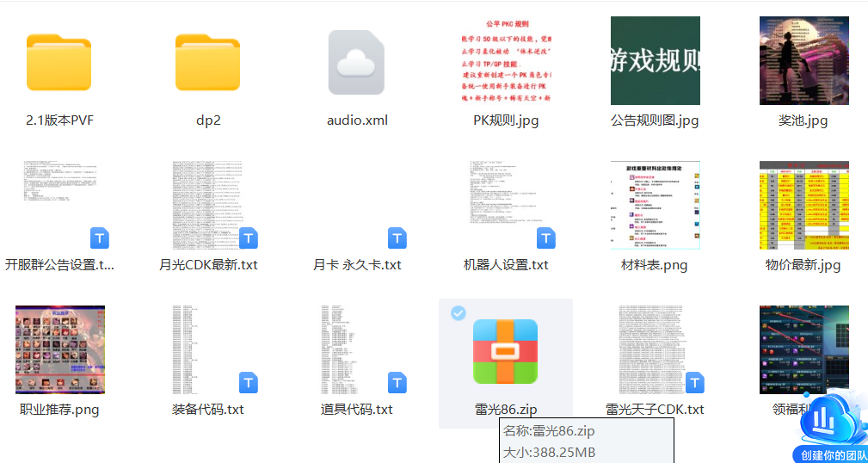Screen dimensions: 868x463
Task: Click the 开服群公告设置 file name label
Action: [x=59, y=265]
